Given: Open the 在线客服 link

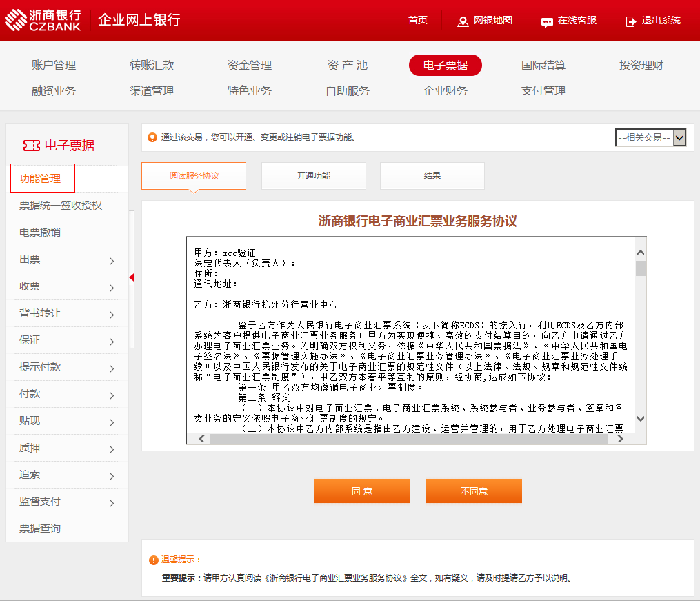Looking at the screenshot, I should (x=577, y=20).
